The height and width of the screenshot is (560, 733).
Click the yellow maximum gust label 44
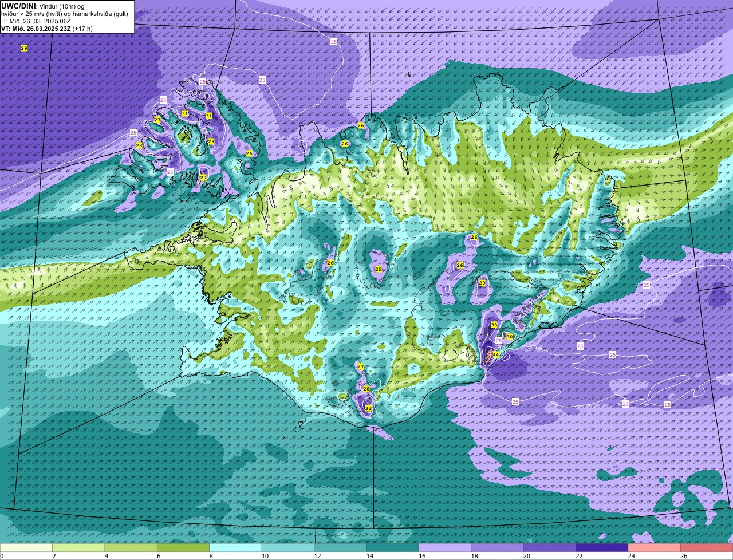pyautogui.click(x=496, y=355)
